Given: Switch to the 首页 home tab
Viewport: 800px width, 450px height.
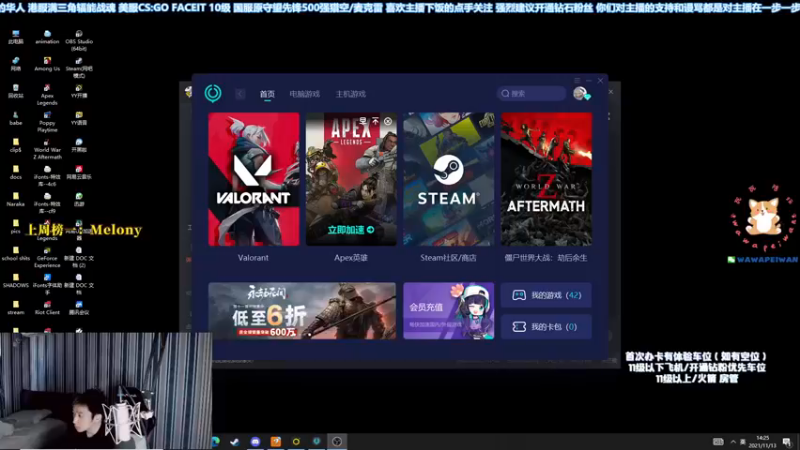Looking at the screenshot, I should pos(267,94).
